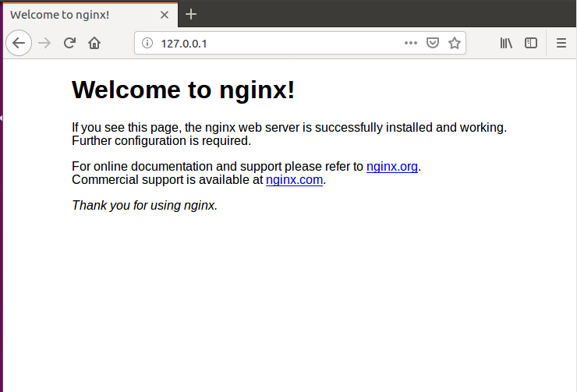
Task: Open the nginx.com commercial support link
Action: coord(295,180)
